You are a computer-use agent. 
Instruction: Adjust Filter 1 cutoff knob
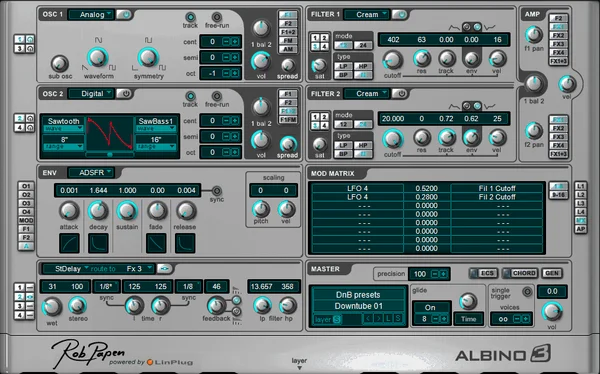(393, 60)
